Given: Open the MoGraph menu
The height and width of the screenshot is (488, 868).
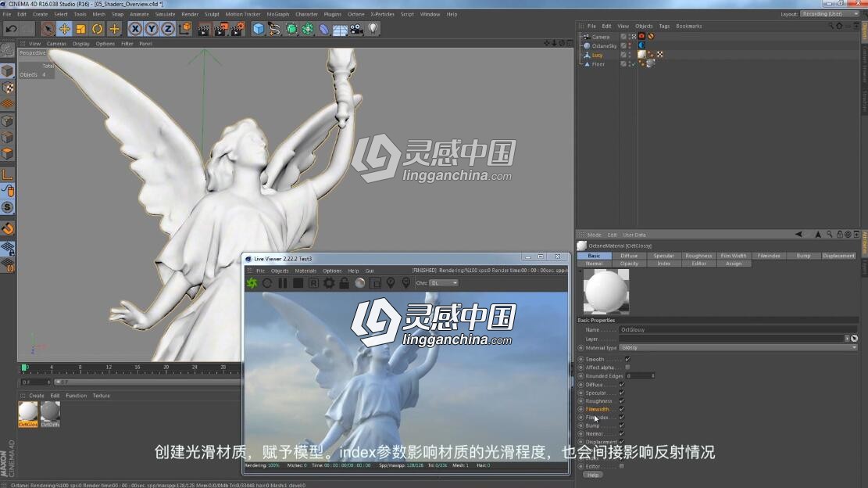Looking at the screenshot, I should (278, 14).
